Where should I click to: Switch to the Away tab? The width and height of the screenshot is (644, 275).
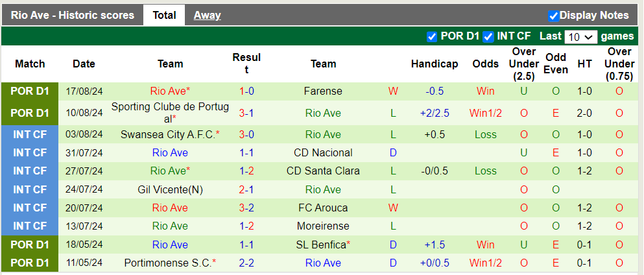pyautogui.click(x=207, y=15)
